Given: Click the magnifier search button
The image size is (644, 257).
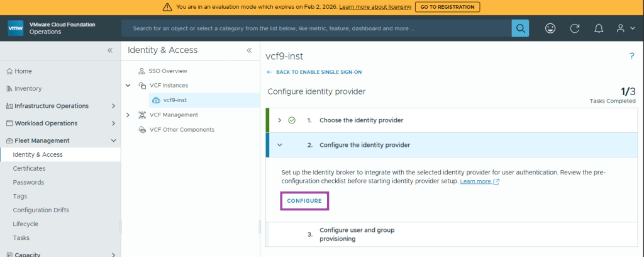Looking at the screenshot, I should (520, 28).
